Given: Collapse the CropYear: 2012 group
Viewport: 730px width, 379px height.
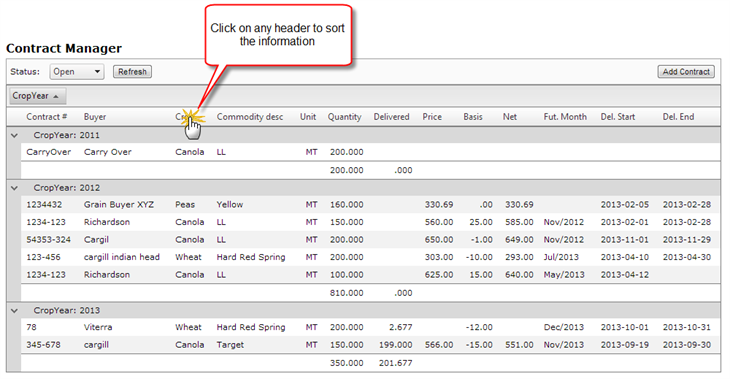Looking at the screenshot, I should 14,188.
